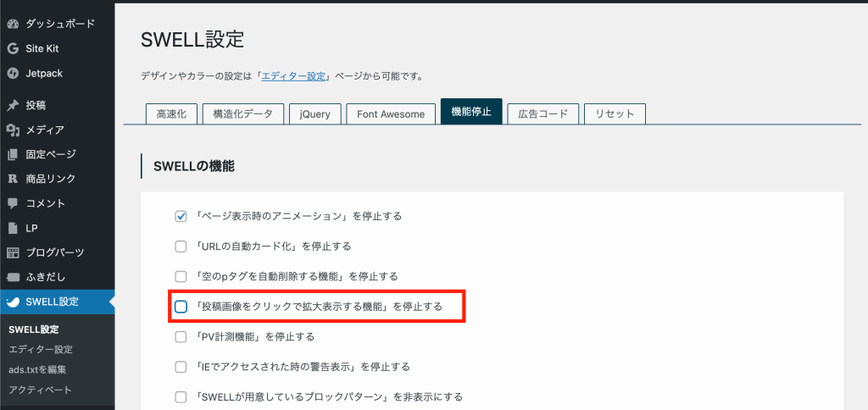The image size is (868, 410).
Task: Click the pushpin icon beside 投稿
Action: point(13,106)
